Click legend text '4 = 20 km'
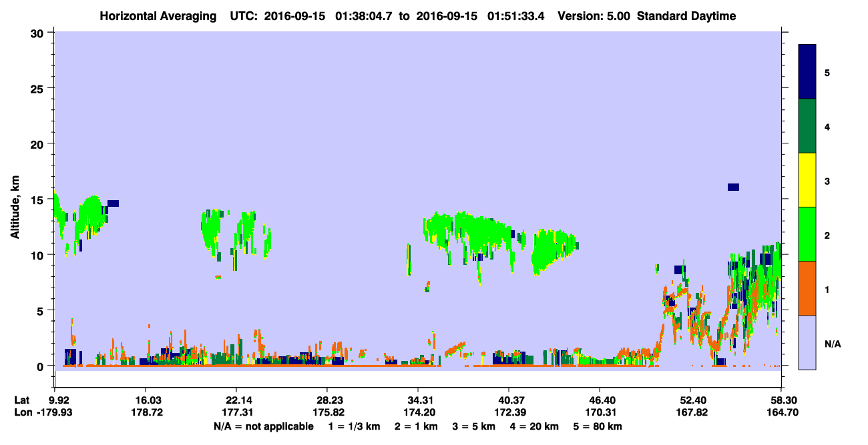The image size is (868, 445). [534, 426]
